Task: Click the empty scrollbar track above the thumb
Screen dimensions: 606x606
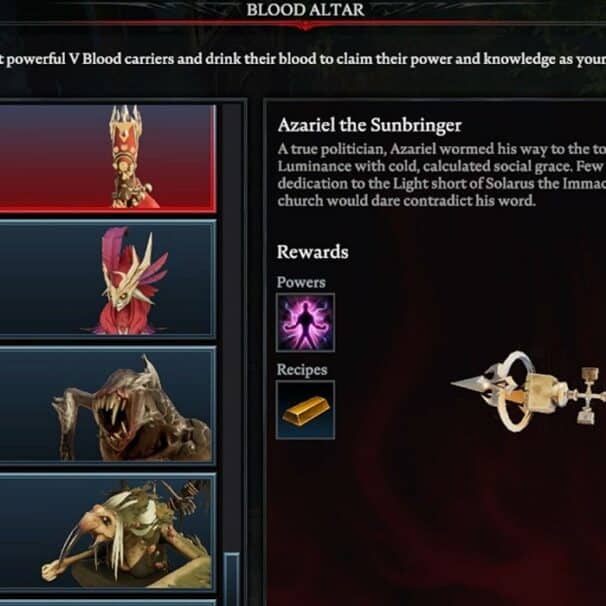Action: tap(232, 329)
